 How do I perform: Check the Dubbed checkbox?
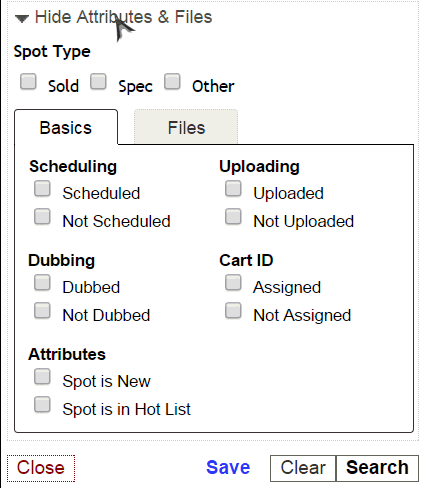coord(42,283)
